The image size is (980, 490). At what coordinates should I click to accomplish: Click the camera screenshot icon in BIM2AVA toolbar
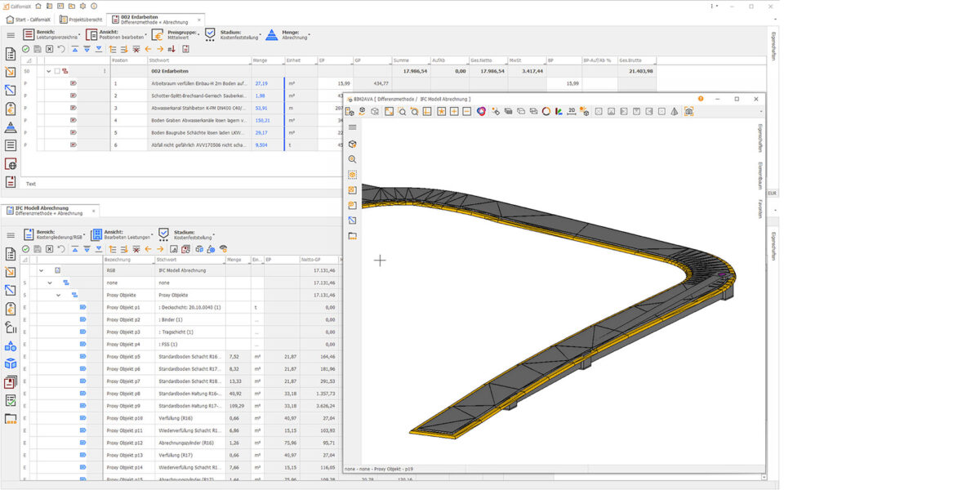coord(688,111)
